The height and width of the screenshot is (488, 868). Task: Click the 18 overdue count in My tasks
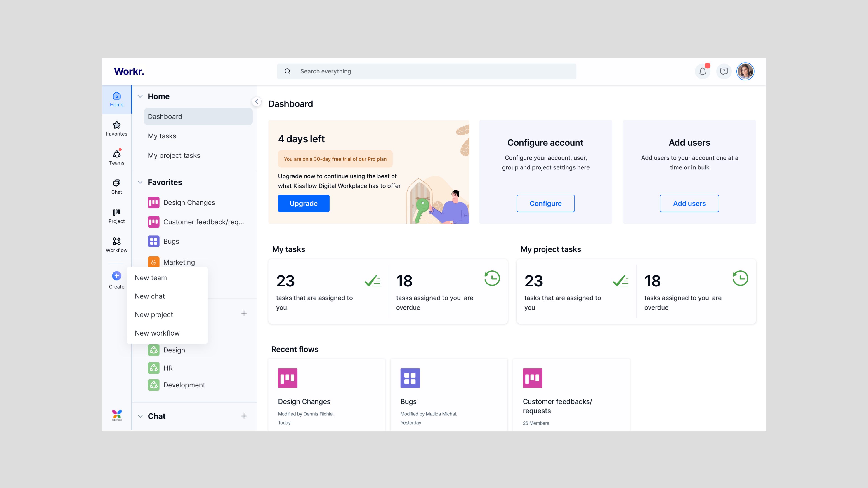pyautogui.click(x=404, y=281)
